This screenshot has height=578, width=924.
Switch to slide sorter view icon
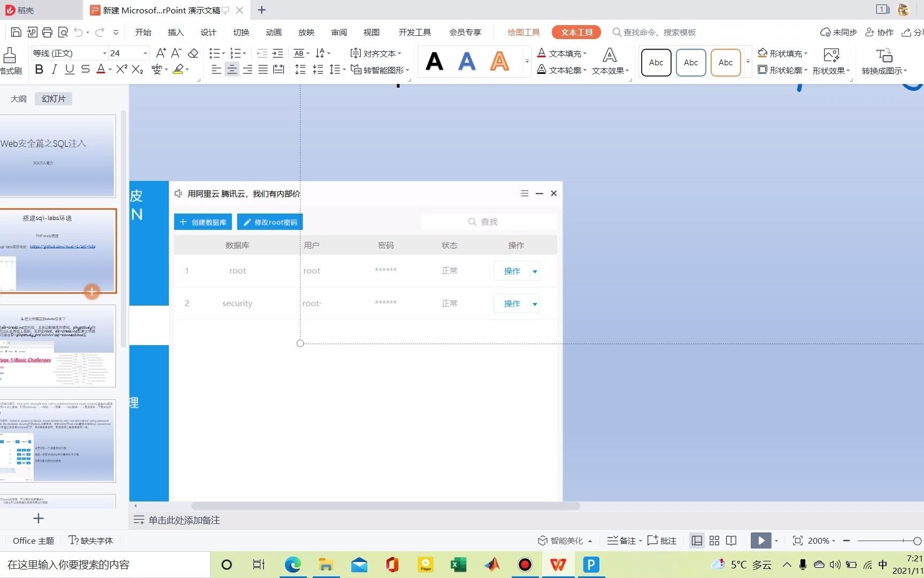[714, 541]
